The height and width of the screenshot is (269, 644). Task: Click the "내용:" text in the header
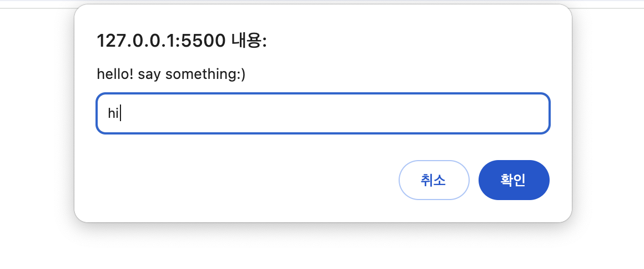(249, 41)
